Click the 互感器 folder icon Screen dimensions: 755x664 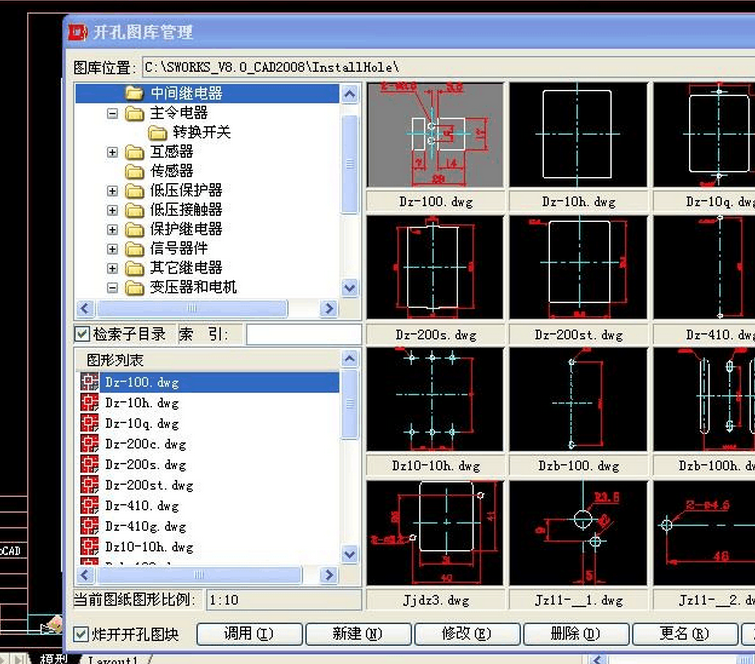tap(134, 152)
